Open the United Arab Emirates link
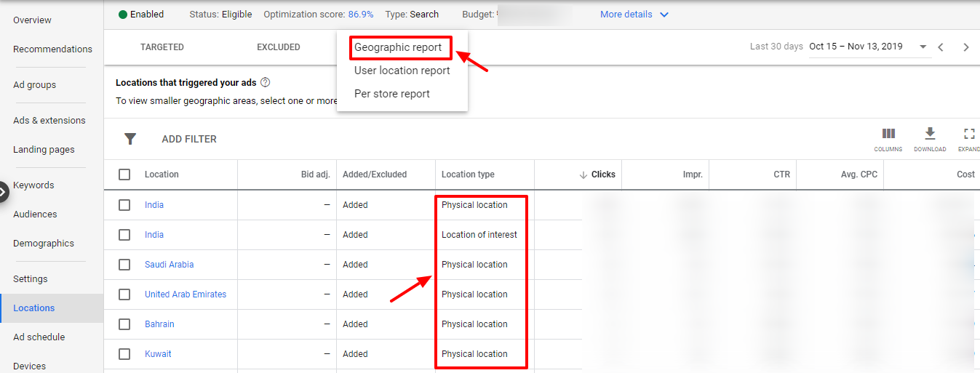Image resolution: width=980 pixels, height=373 pixels. click(x=186, y=294)
